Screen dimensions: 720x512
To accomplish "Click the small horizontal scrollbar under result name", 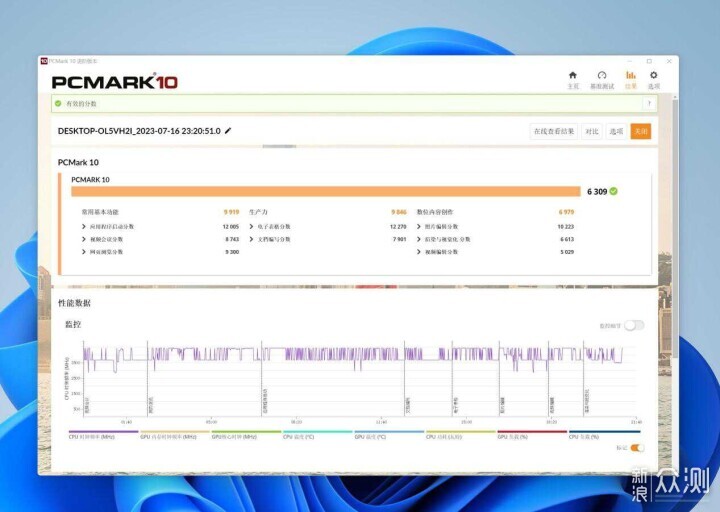I will (279, 146).
